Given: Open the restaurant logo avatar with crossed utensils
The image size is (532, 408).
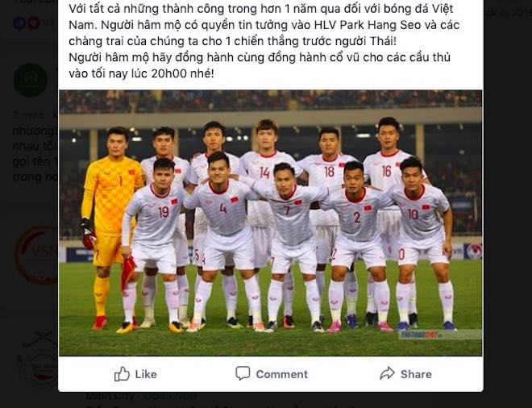Looking at the screenshot, I should pos(39,361).
